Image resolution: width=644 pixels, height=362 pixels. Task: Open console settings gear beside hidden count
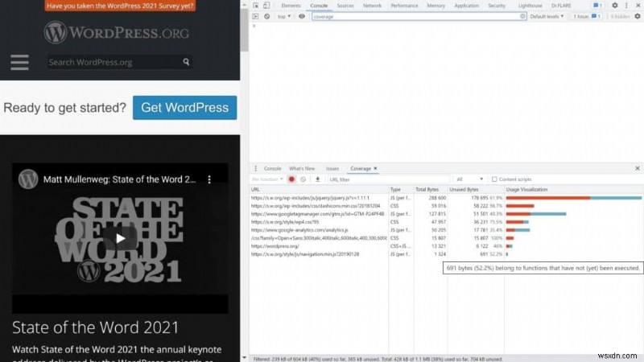coord(638,16)
